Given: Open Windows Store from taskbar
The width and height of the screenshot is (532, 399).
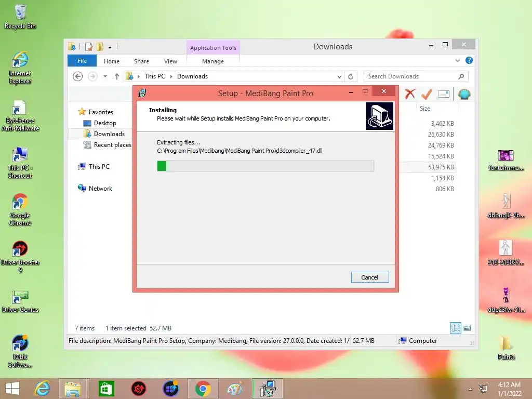Looking at the screenshot, I should pyautogui.click(x=106, y=389).
